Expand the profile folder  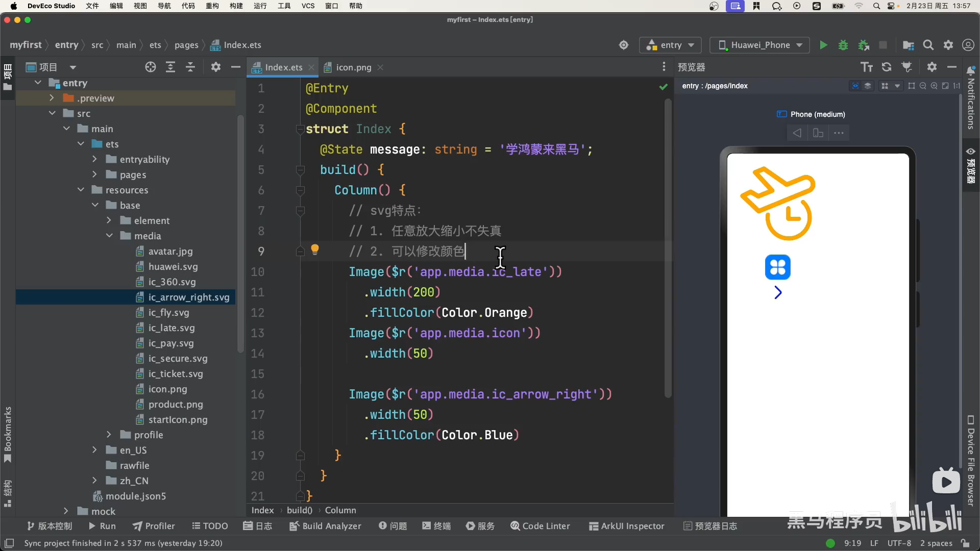tap(109, 435)
